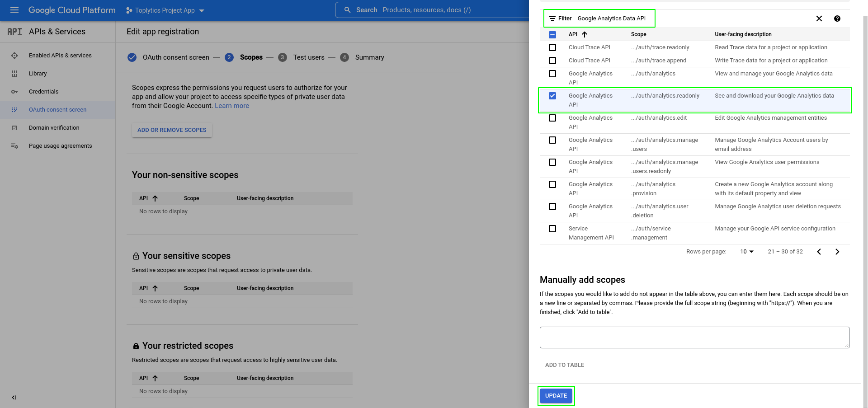
Task: Toggle the select-all scopes header checkbox
Action: (552, 34)
